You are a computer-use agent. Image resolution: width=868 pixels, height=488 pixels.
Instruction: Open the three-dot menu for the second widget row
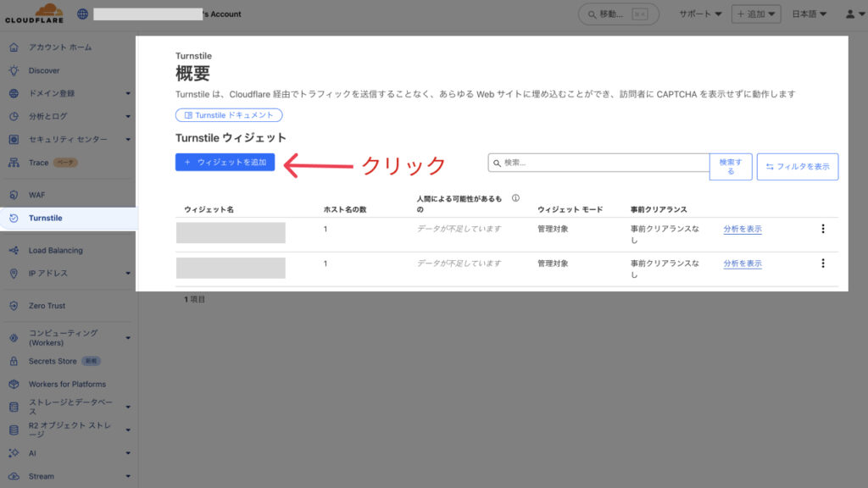pos(822,263)
